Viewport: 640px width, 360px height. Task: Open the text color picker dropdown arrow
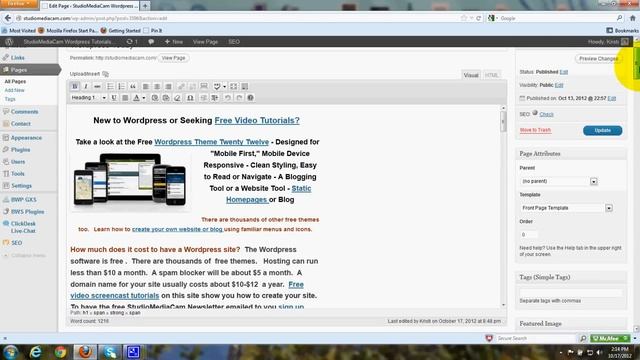(x=144, y=98)
